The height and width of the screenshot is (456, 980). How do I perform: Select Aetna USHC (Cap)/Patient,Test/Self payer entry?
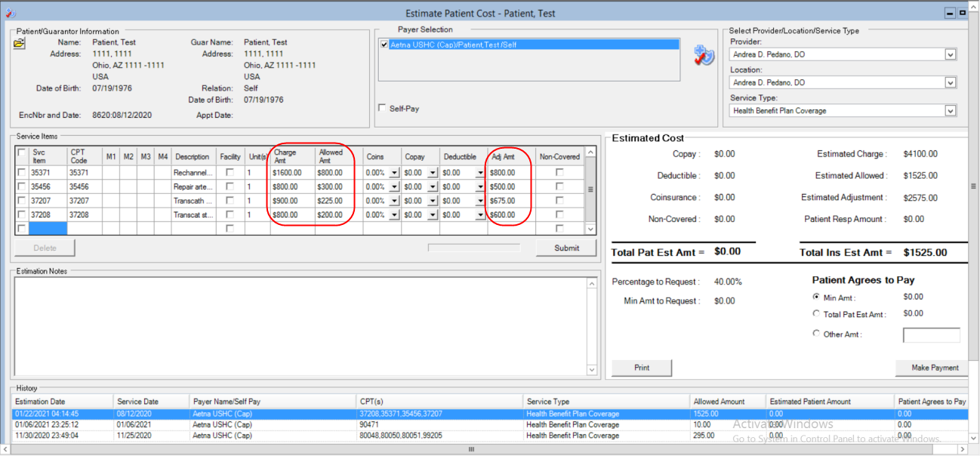click(534, 45)
